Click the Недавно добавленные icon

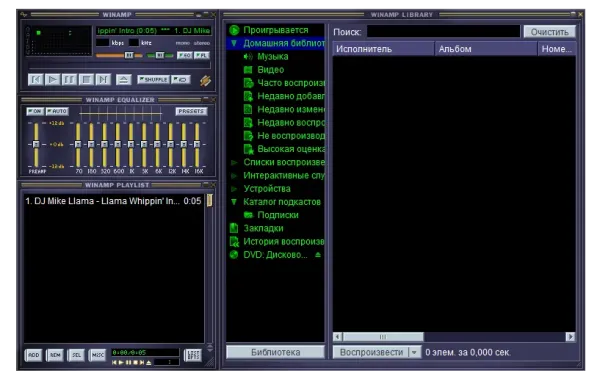click(x=248, y=96)
